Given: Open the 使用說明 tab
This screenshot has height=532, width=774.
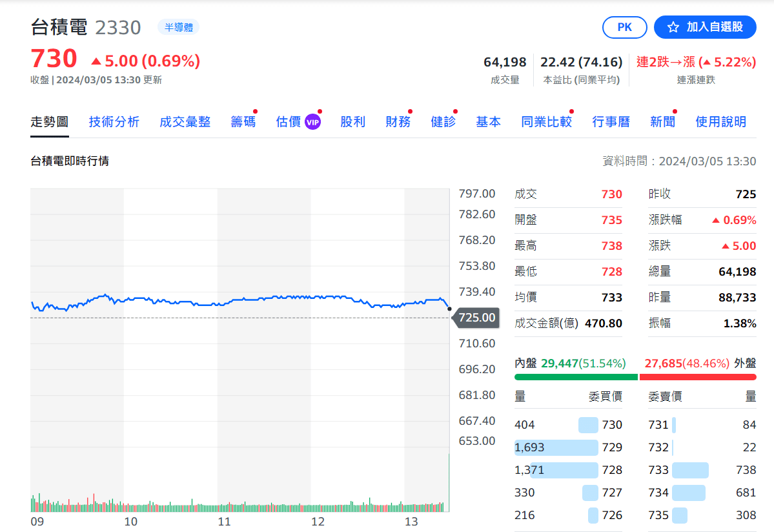Looking at the screenshot, I should [720, 122].
